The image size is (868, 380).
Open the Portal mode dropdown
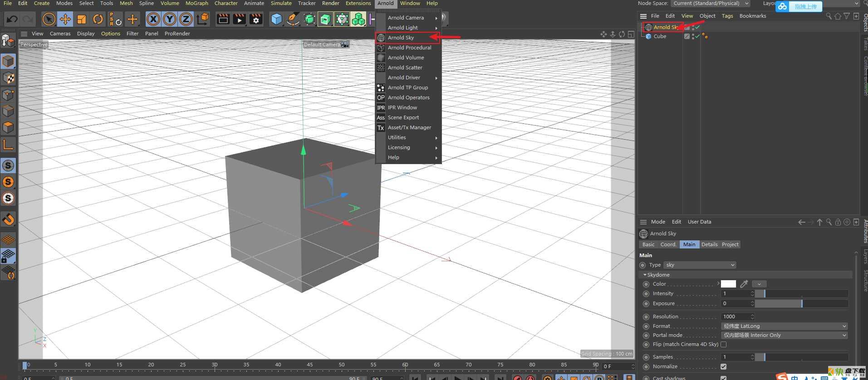(x=785, y=335)
